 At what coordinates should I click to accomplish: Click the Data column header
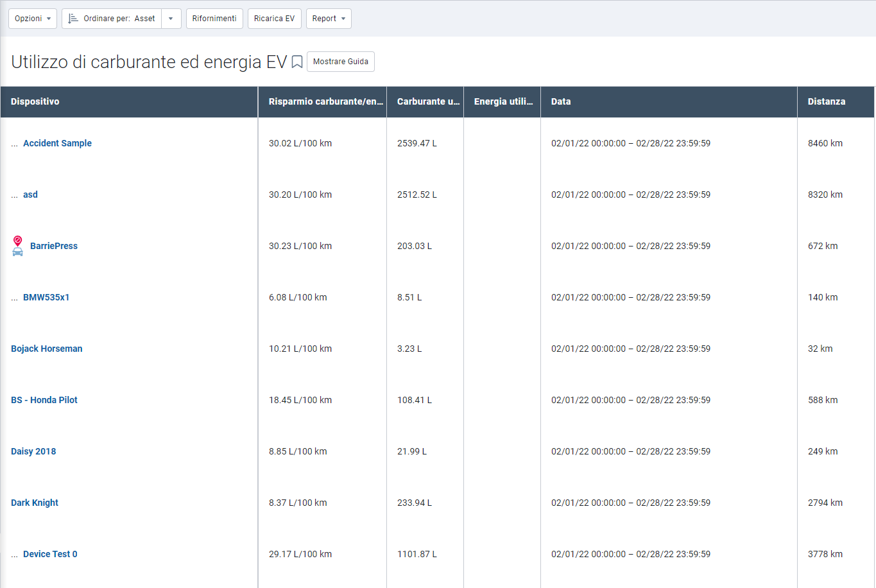[x=560, y=101]
